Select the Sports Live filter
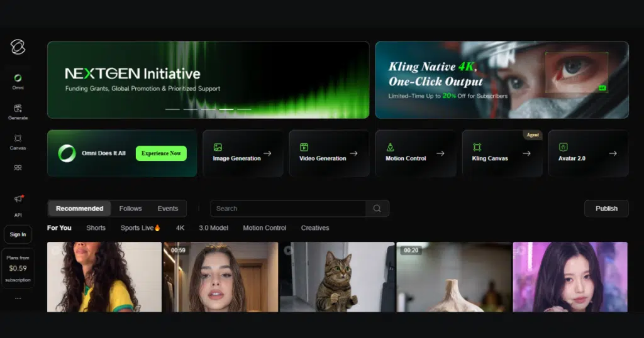The image size is (644, 338). (140, 227)
